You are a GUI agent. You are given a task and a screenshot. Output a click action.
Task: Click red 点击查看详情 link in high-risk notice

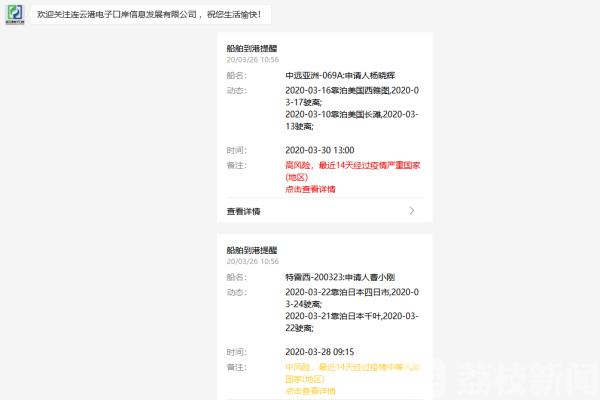tap(310, 189)
